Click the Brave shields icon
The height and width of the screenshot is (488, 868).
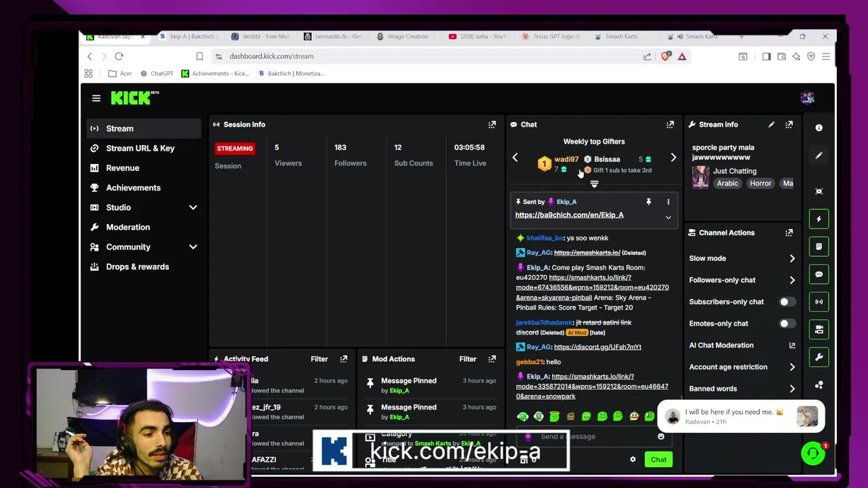pyautogui.click(x=665, y=56)
